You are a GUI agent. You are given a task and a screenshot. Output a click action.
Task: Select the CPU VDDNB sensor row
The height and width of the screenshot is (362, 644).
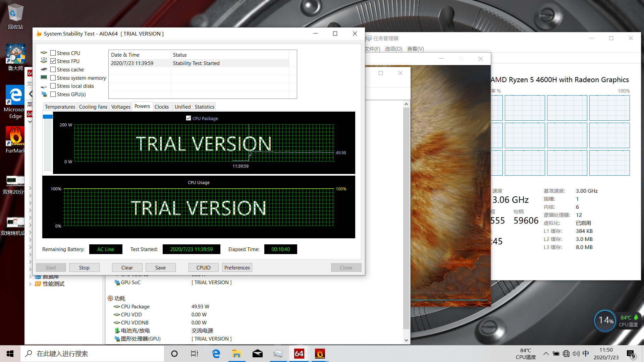[x=255, y=322]
